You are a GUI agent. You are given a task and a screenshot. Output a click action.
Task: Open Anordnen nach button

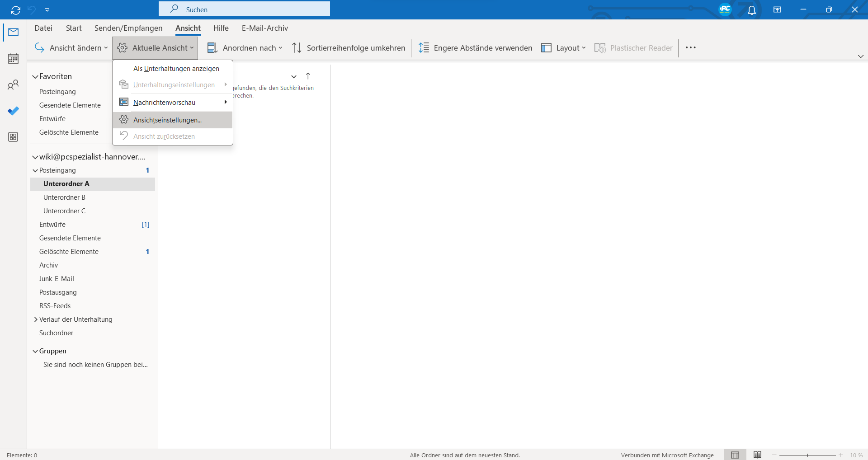(245, 48)
